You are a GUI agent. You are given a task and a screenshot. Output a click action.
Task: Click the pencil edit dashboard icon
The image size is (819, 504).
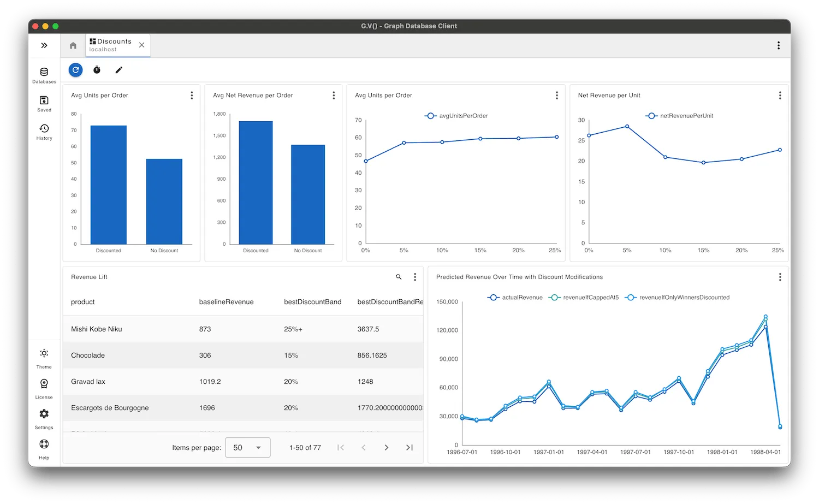pyautogui.click(x=118, y=70)
